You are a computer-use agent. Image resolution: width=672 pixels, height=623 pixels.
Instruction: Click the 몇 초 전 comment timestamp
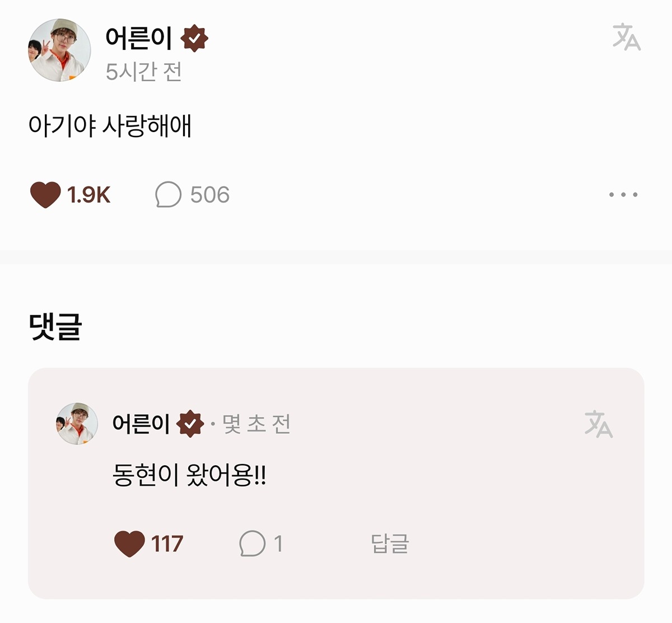pyautogui.click(x=256, y=424)
